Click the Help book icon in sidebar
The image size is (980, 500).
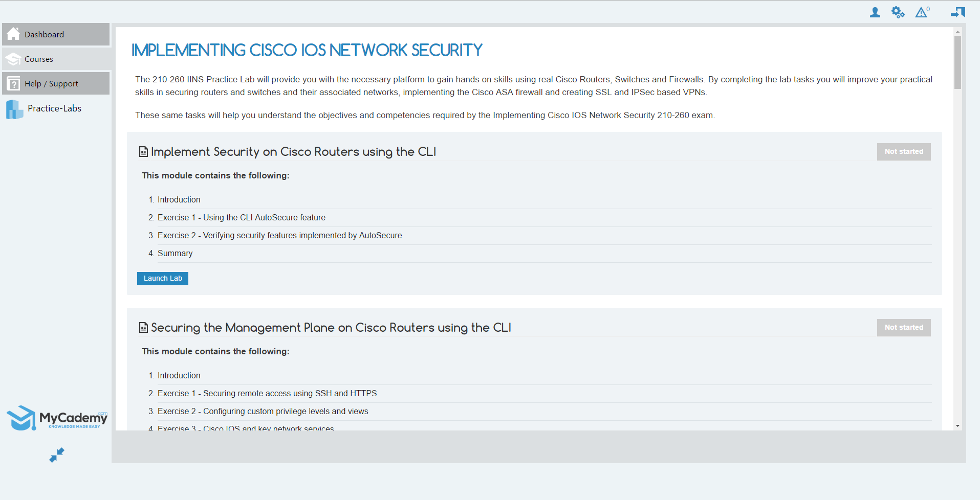13,83
